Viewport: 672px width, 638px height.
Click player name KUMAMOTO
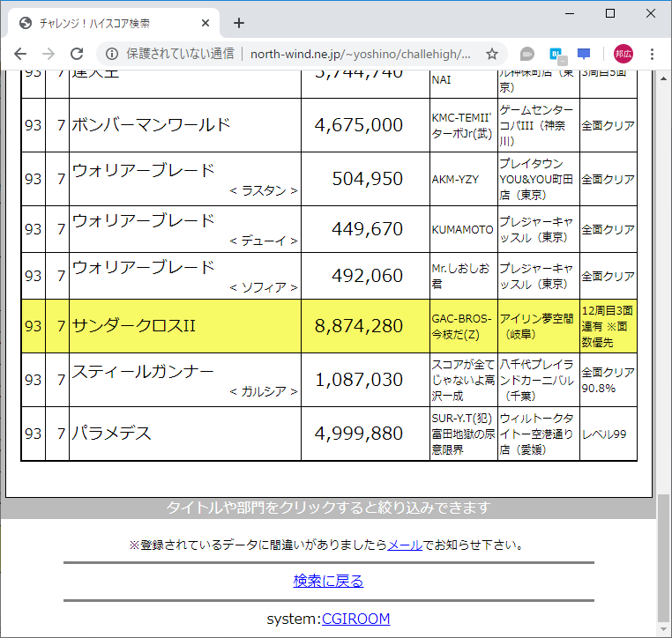coord(462,230)
